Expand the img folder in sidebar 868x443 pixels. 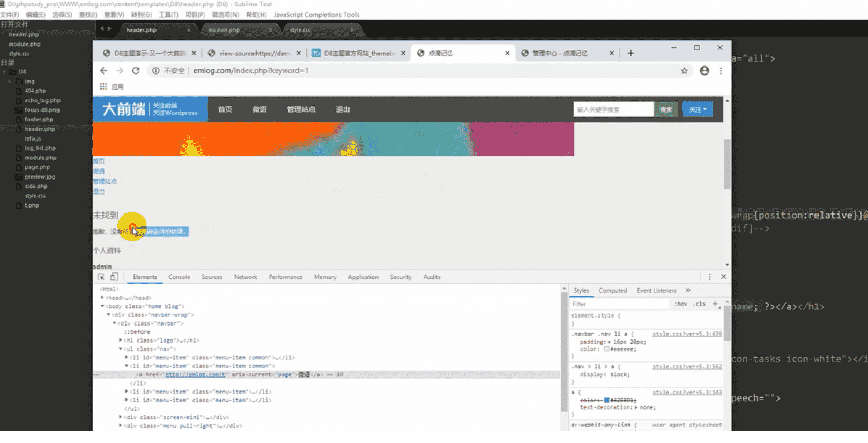[x=10, y=82]
